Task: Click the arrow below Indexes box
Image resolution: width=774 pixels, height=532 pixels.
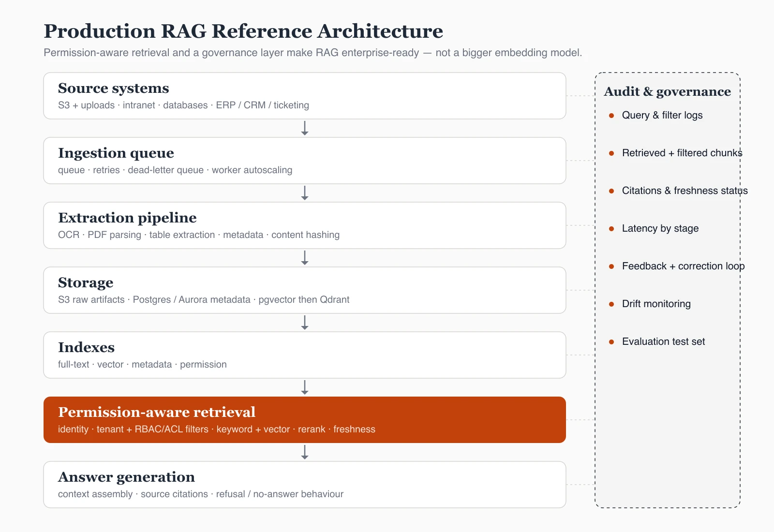Action: point(305,387)
